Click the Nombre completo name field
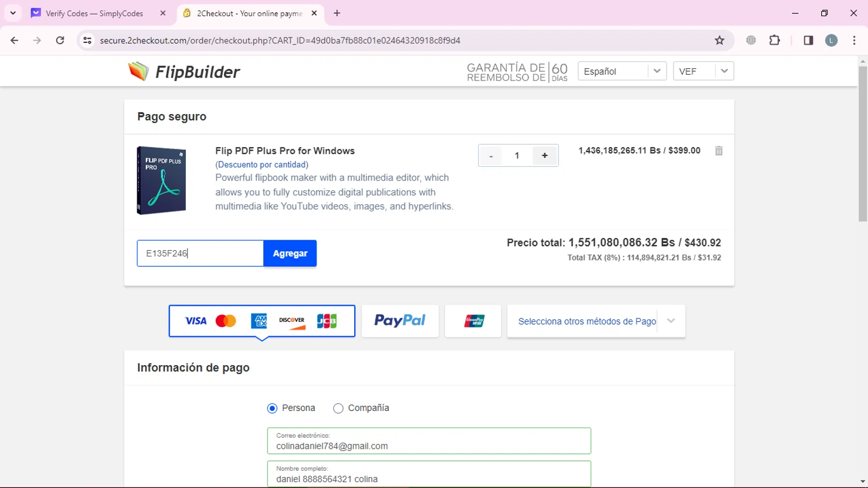Screen dimensions: 868x488 coord(429,474)
